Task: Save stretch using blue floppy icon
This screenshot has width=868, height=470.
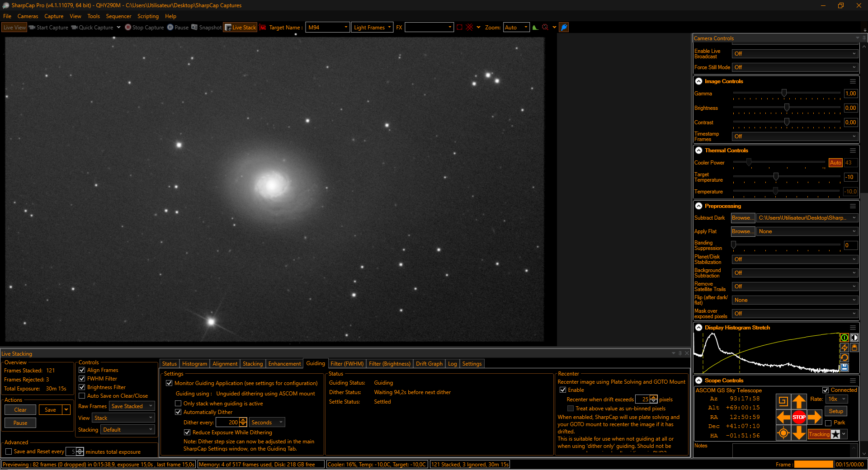Action: tap(844, 367)
